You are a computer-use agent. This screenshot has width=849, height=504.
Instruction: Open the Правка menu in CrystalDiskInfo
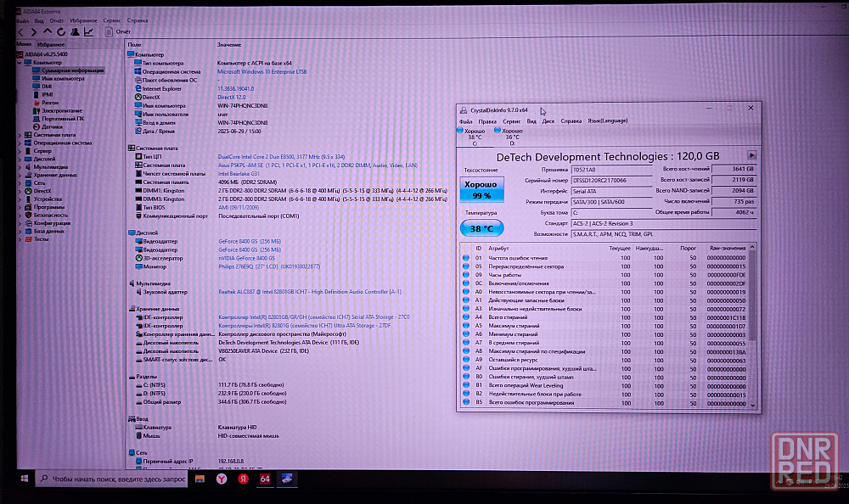click(x=487, y=121)
